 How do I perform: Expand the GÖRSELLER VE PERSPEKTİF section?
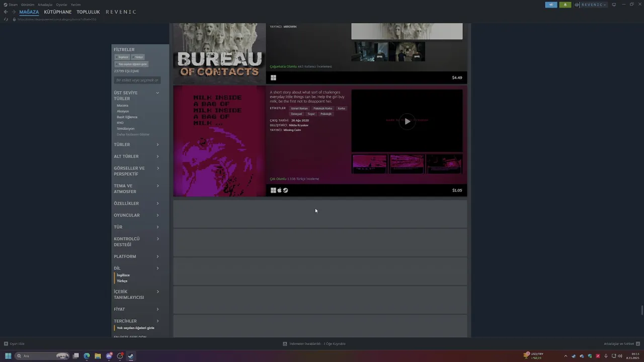[136, 171]
